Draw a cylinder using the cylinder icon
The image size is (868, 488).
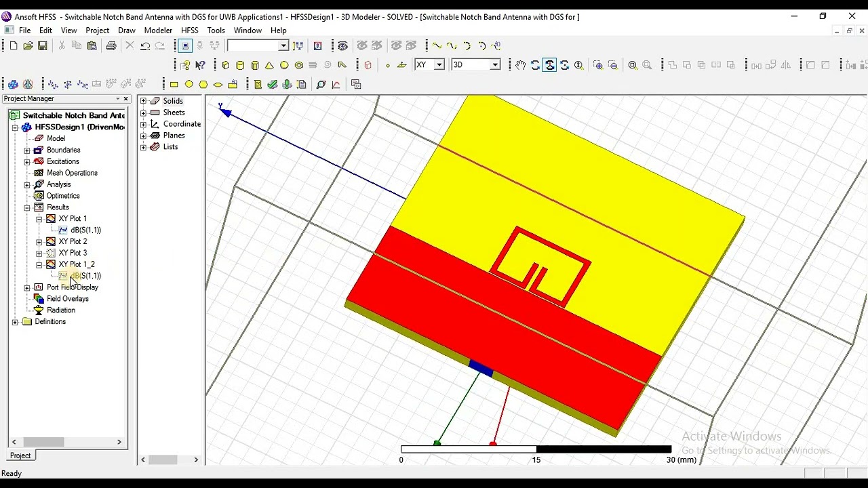[240, 65]
